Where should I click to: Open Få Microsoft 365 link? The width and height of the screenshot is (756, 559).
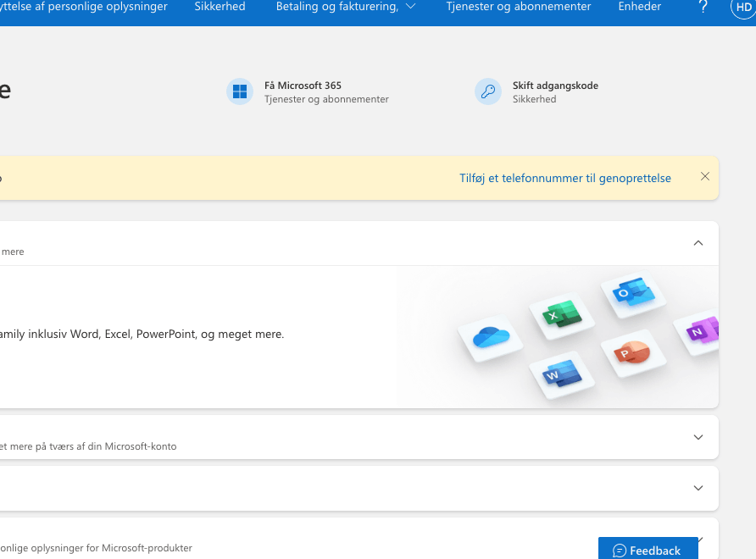(x=303, y=86)
